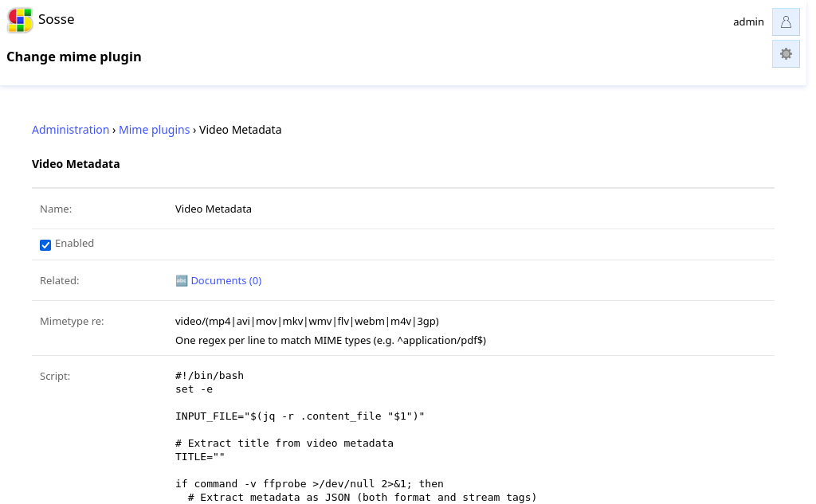Click the Video Metadata breadcrumb text
Image resolution: width=816 pixels, height=504 pixels.
click(240, 130)
